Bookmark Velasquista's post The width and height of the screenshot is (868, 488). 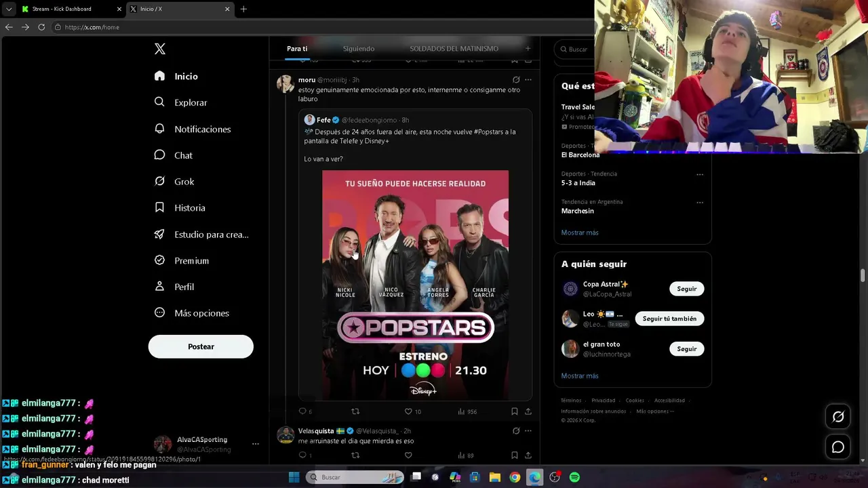515,455
